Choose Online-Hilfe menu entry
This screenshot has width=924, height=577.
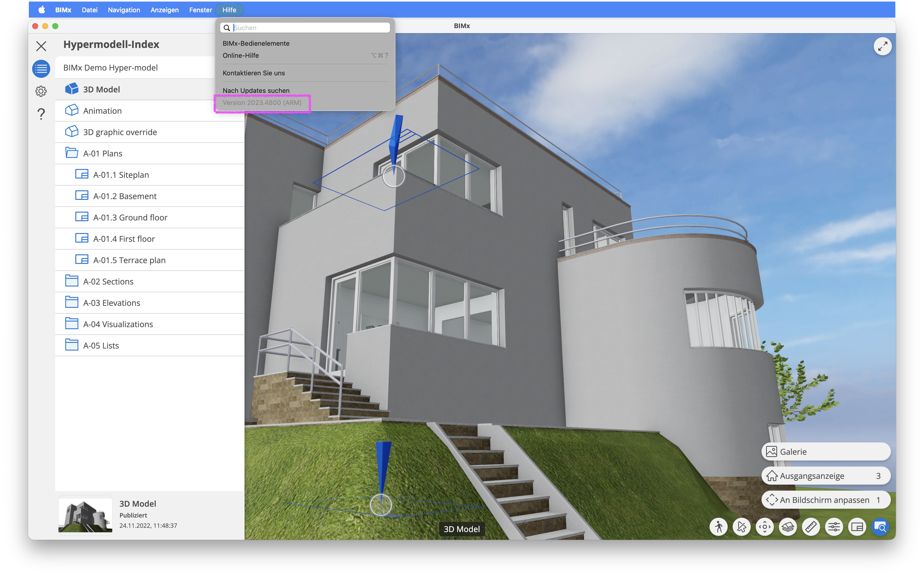pos(305,55)
